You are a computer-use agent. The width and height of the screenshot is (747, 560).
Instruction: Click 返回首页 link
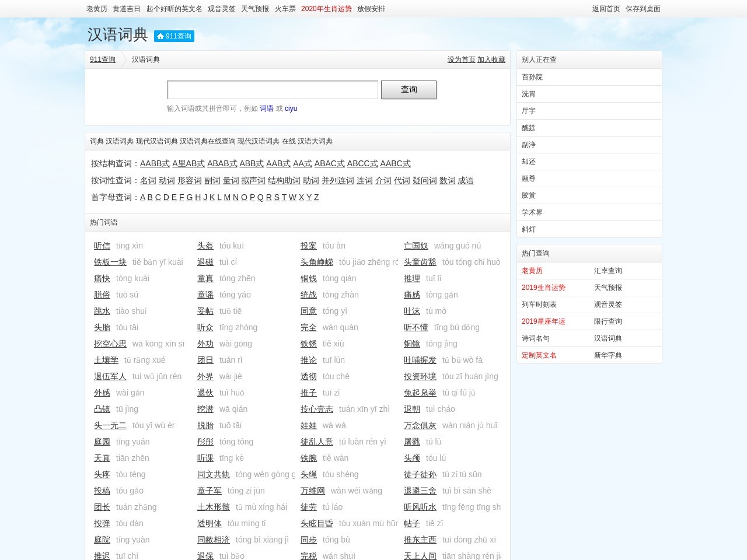pos(606,9)
